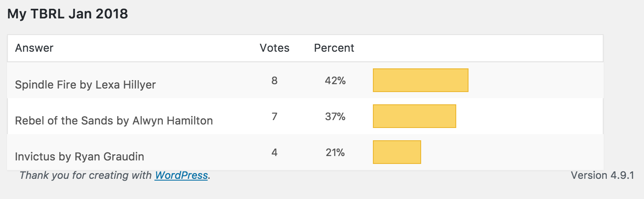The height and width of the screenshot is (199, 644).
Task: Click the vote count 8 for Spindle Fire
Action: point(275,81)
